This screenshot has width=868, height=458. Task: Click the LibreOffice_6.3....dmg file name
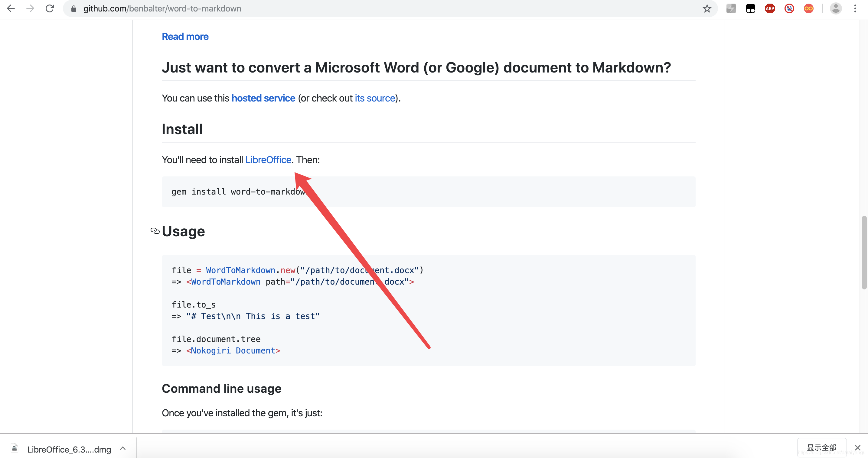coord(69,449)
